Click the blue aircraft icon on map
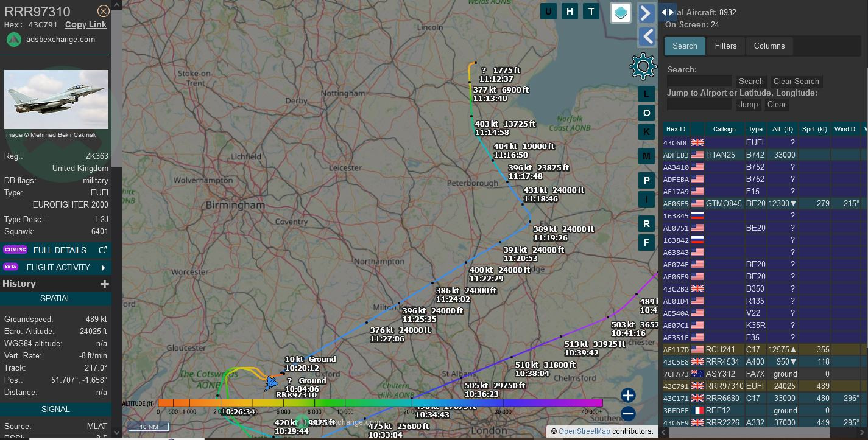The width and height of the screenshot is (868, 440). point(272,383)
